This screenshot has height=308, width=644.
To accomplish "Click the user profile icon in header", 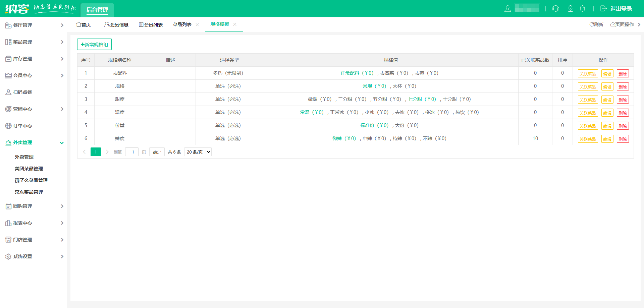I will tap(507, 9).
